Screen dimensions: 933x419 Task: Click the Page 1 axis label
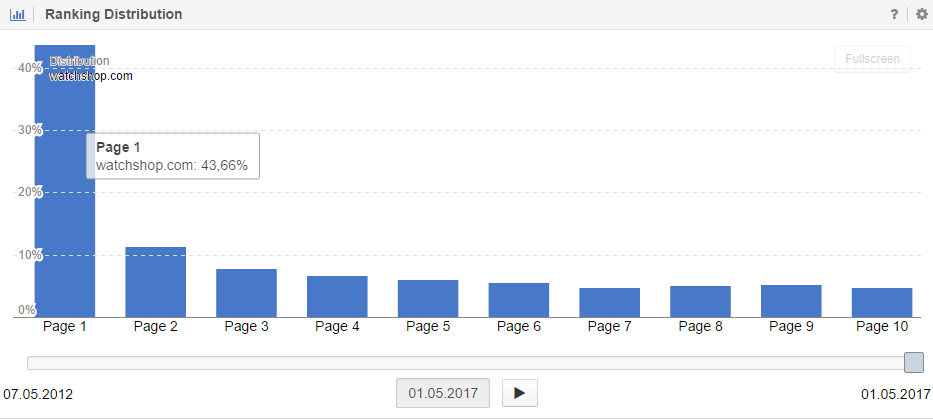click(64, 327)
